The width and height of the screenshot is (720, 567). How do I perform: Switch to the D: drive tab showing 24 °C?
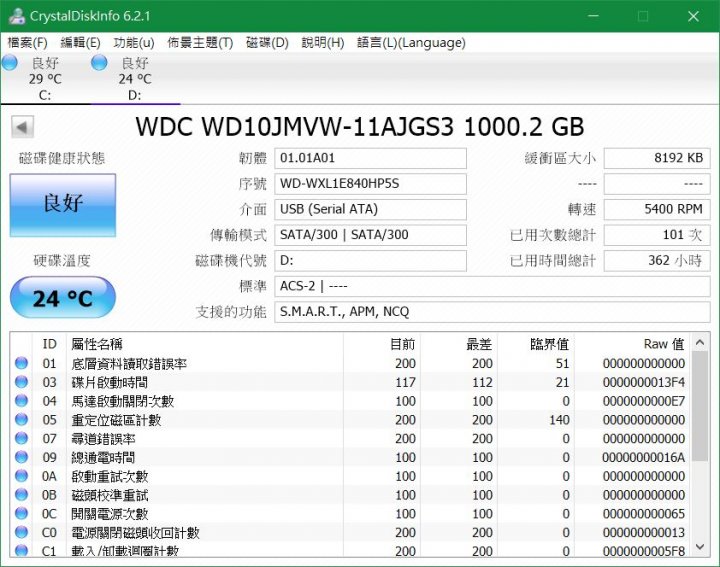(x=135, y=78)
